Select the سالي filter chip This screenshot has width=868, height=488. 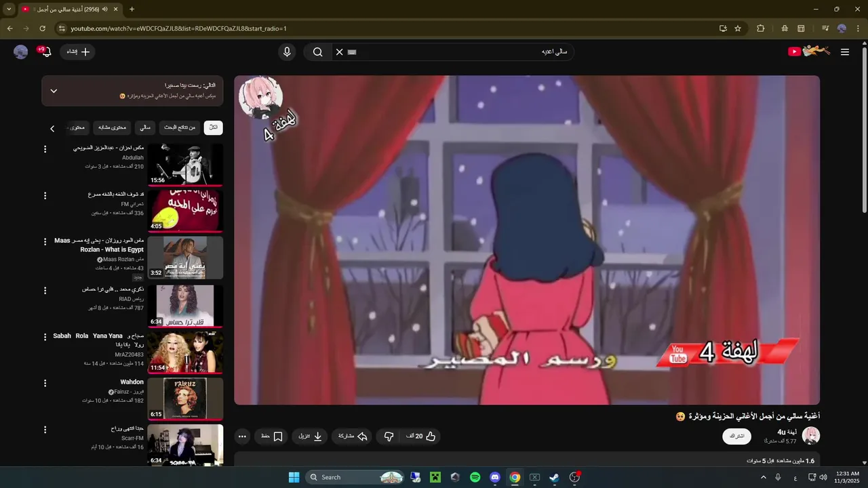pos(145,127)
